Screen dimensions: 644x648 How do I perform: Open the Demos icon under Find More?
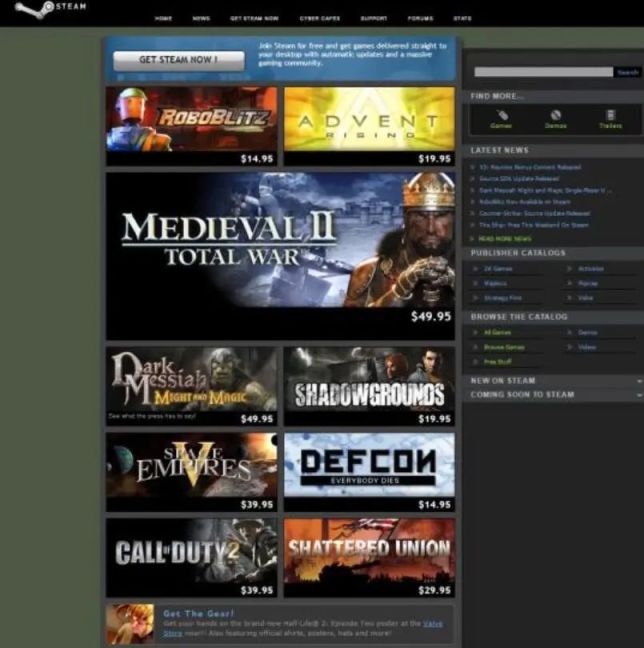click(556, 119)
